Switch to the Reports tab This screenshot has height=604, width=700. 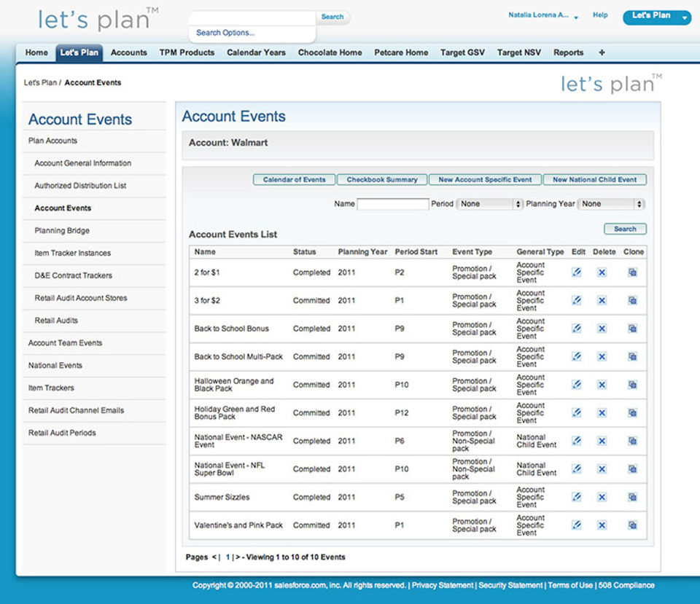coord(568,52)
